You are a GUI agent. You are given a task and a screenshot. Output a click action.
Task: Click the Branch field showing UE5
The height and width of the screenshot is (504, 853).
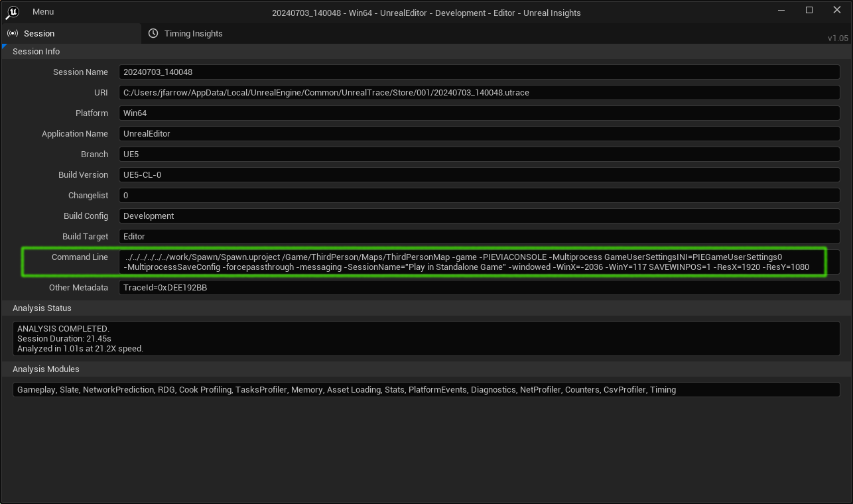tap(479, 154)
